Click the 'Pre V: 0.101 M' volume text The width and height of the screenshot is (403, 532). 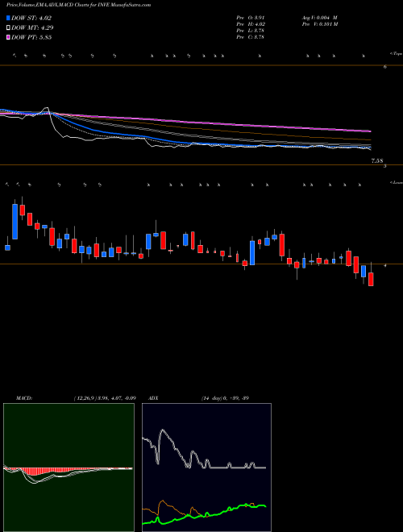click(x=320, y=23)
